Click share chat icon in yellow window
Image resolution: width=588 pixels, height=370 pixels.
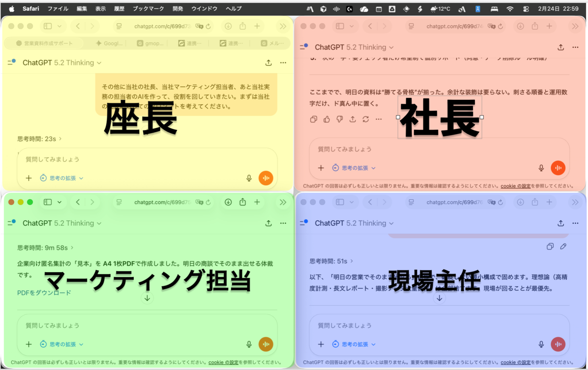(269, 63)
